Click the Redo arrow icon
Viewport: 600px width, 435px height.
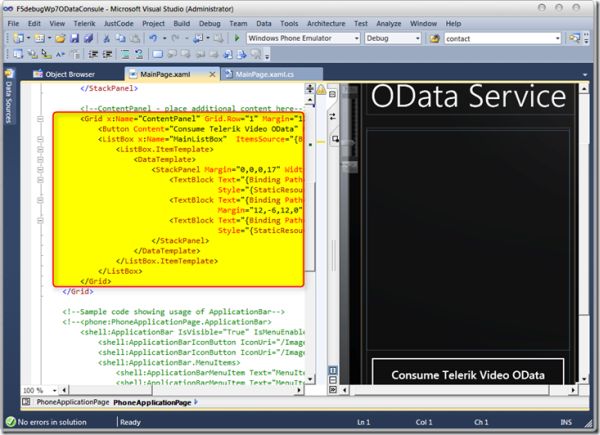coord(175,38)
